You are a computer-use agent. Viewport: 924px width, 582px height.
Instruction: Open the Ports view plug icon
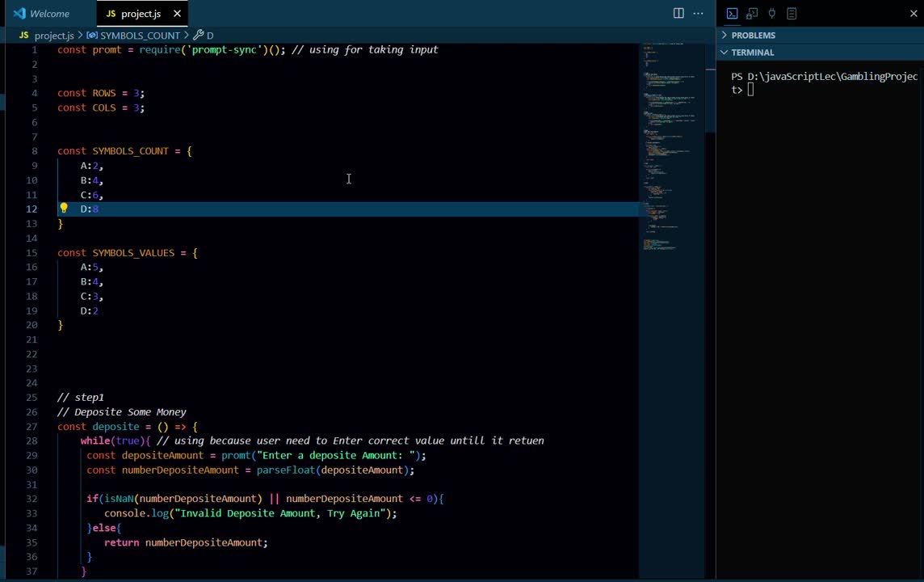[772, 14]
